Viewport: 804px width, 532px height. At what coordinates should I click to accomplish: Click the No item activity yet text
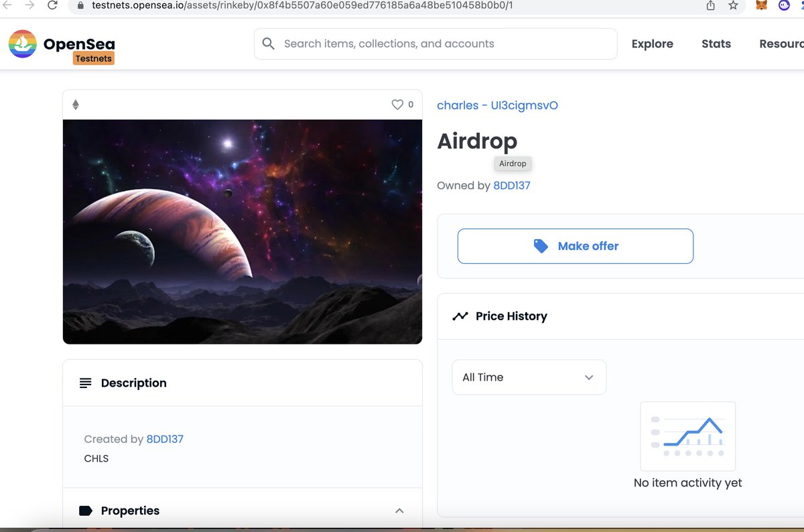(x=688, y=483)
